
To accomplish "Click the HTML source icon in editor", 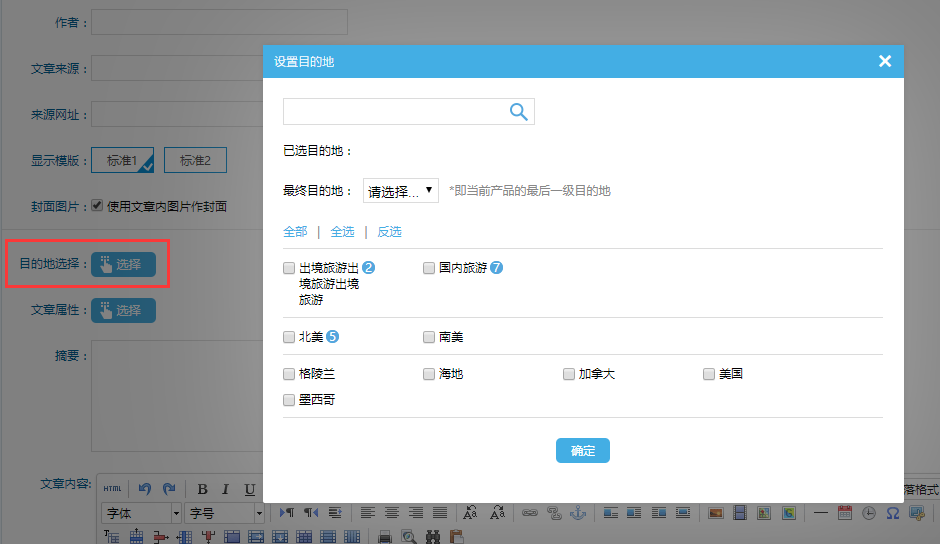I will click(x=112, y=489).
